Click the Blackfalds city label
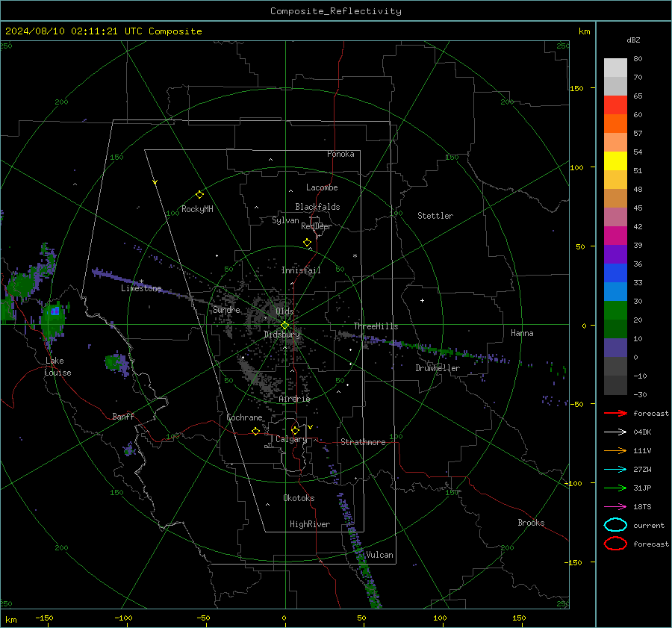This screenshot has width=672, height=628. click(x=317, y=207)
